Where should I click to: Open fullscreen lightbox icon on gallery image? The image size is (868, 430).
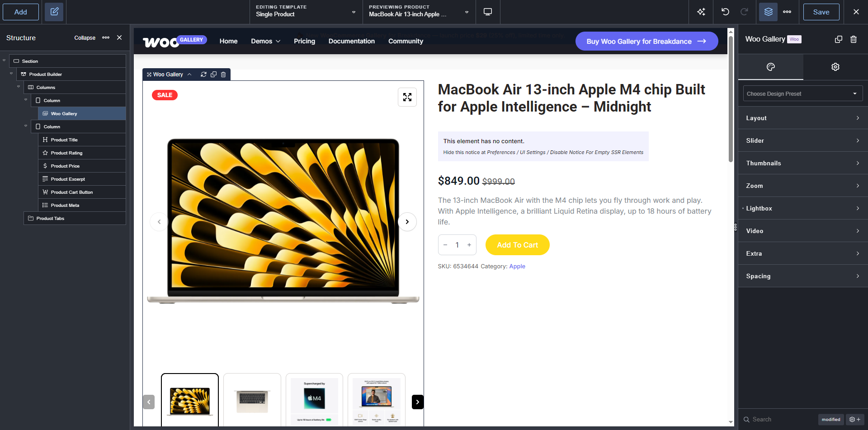pyautogui.click(x=407, y=97)
